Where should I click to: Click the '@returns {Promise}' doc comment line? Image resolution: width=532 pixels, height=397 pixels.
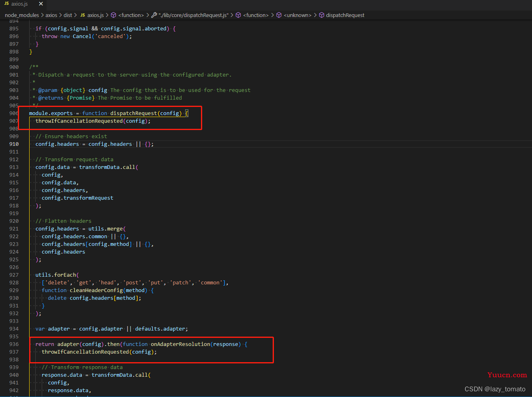[x=107, y=98]
